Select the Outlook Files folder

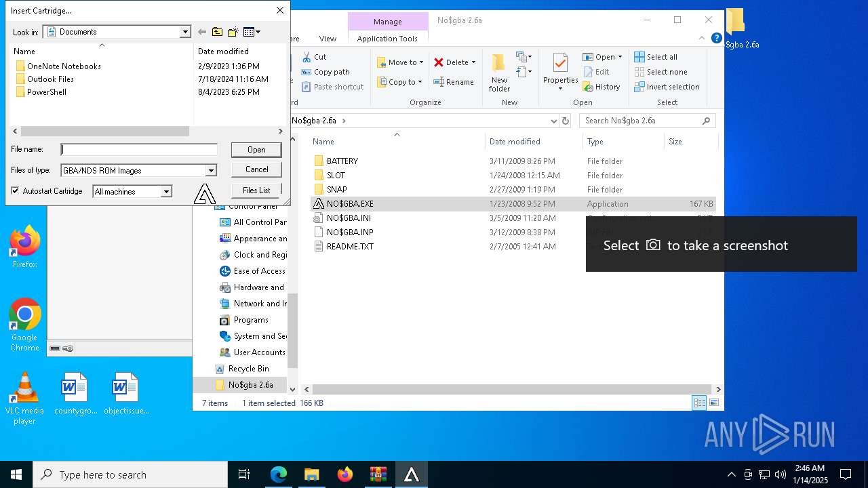(x=45, y=79)
